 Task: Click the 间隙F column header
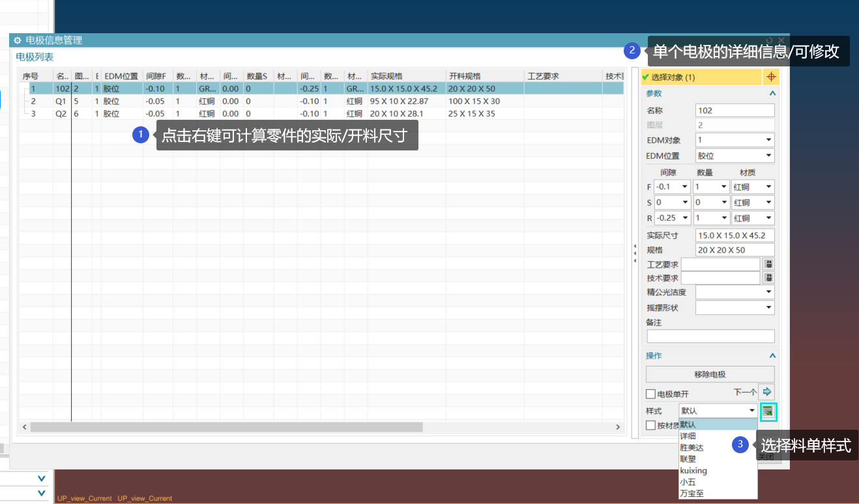158,76
